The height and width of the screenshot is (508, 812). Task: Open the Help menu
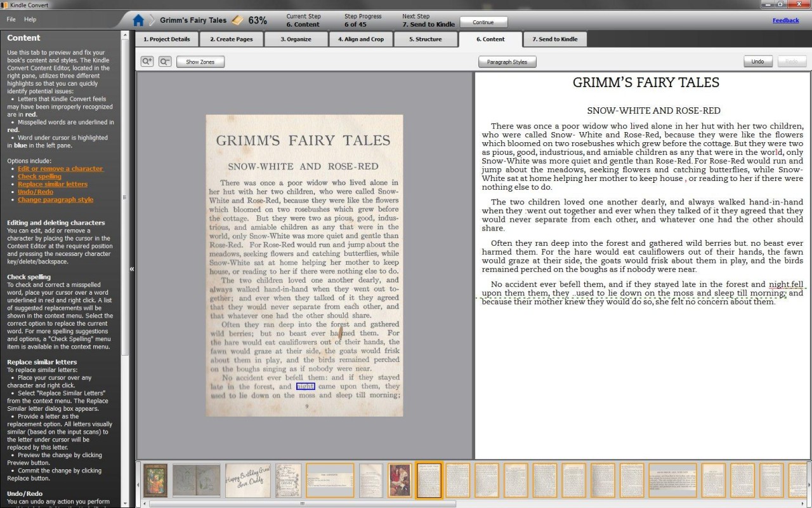pos(30,20)
